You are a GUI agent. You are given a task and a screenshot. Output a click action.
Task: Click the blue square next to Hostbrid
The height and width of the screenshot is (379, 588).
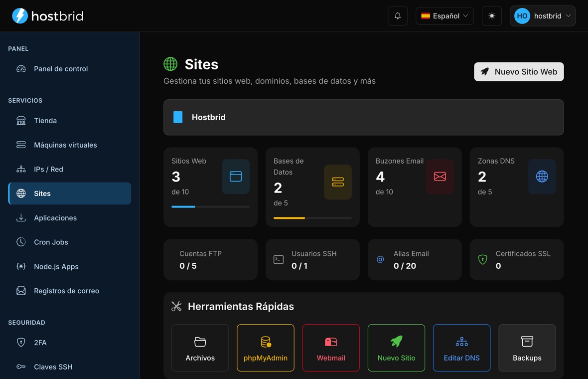[178, 117]
